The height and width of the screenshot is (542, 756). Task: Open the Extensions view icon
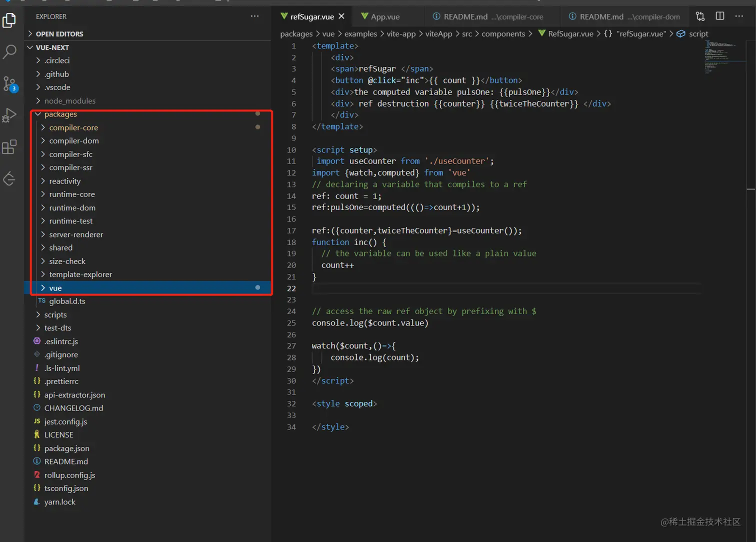click(x=9, y=147)
